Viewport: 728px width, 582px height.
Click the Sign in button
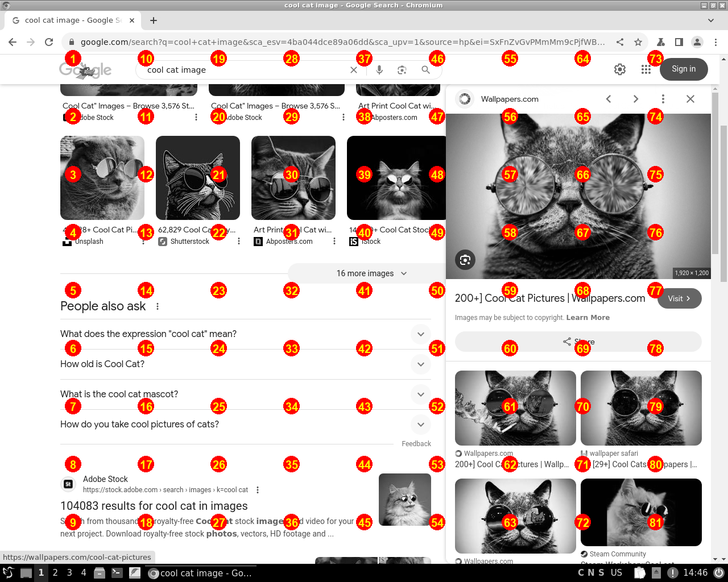tap(683, 69)
